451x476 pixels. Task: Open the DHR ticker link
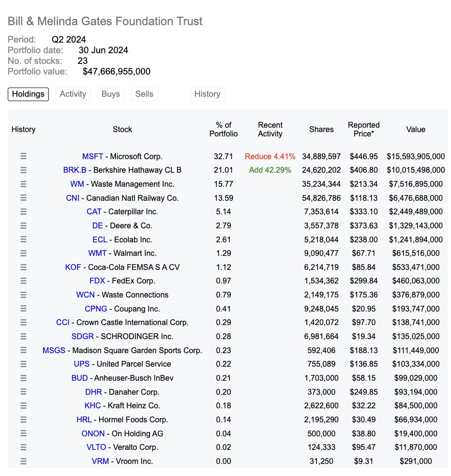[x=93, y=392]
